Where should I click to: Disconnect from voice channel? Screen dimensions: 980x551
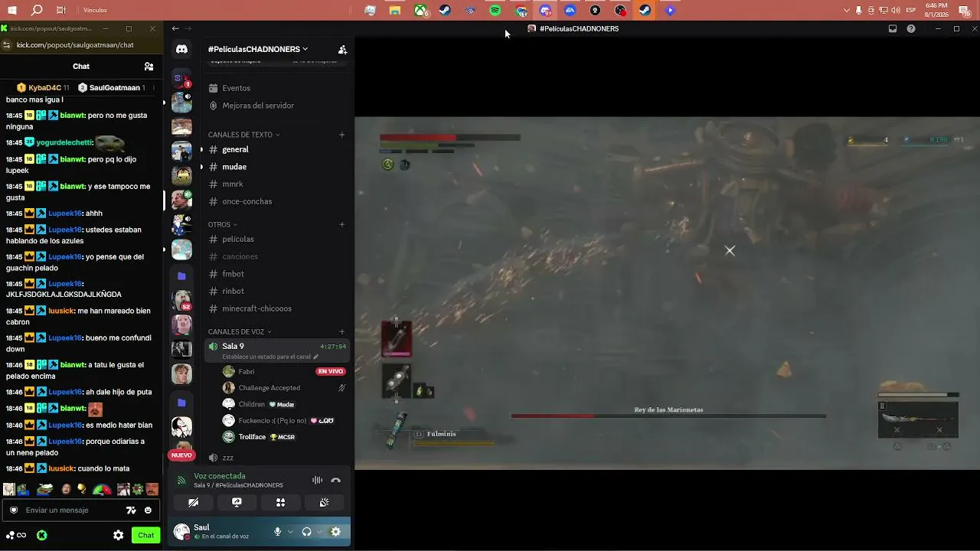pyautogui.click(x=335, y=481)
